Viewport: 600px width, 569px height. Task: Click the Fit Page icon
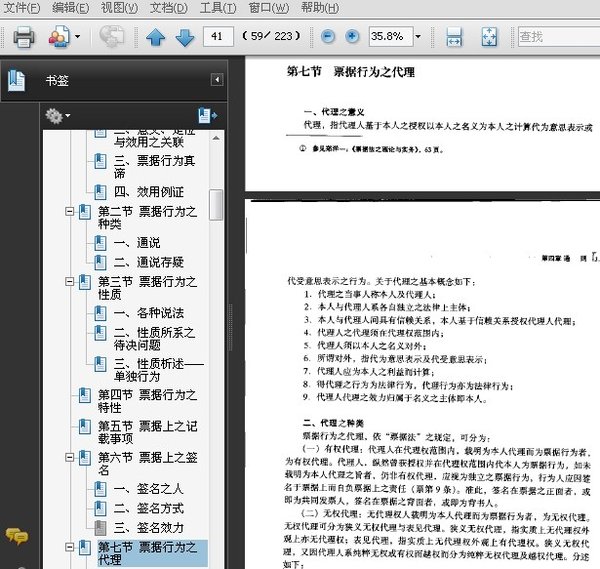point(489,37)
